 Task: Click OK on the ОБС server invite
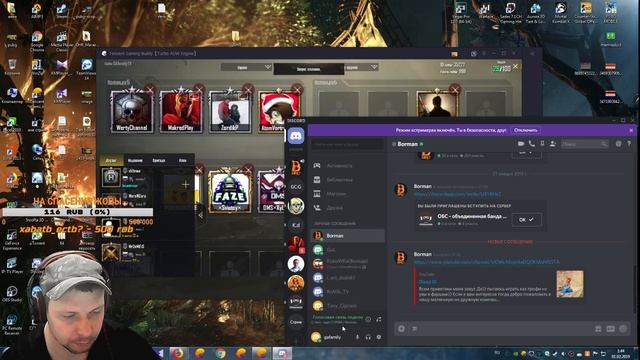coord(526,220)
